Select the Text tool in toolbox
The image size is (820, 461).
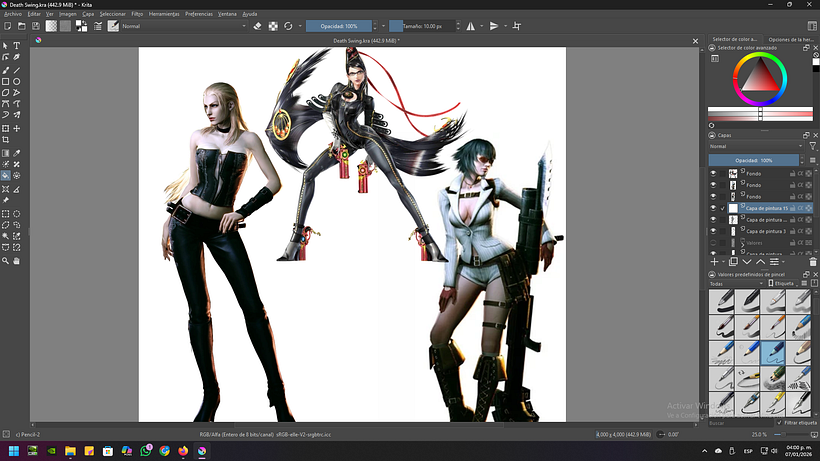(17, 46)
